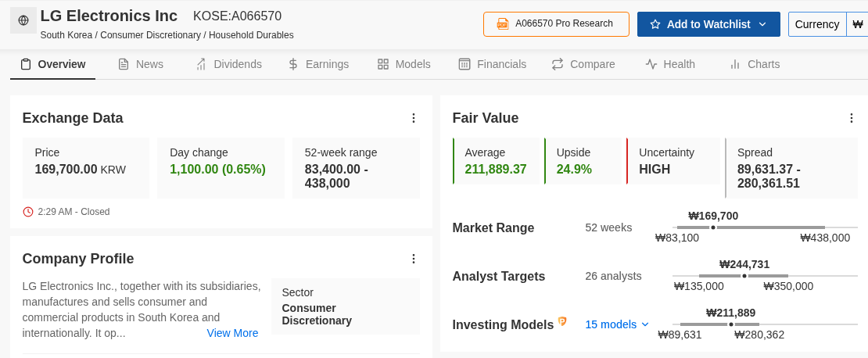Click the Sector Consumer Discretionary box
Screen dimensions: 868x358
[346, 306]
